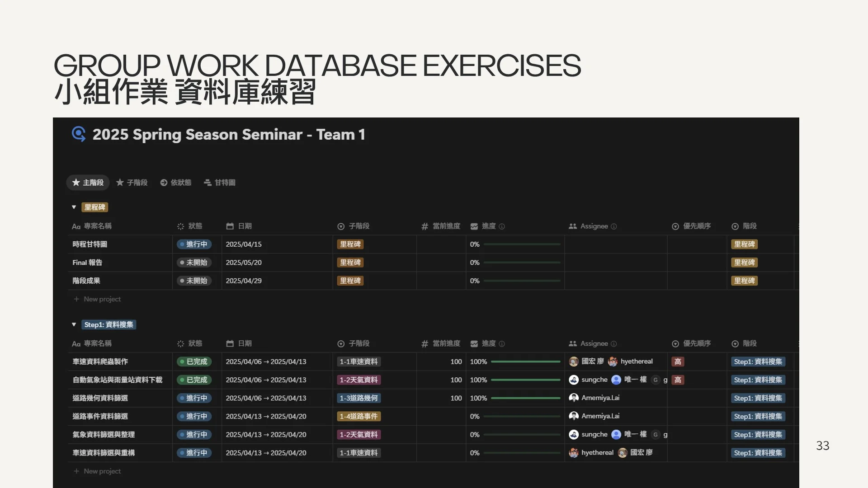Image resolution: width=868 pixels, height=488 pixels.
Task: Click sungche's avatar in 自動氣象站 row
Action: pyautogui.click(x=573, y=380)
